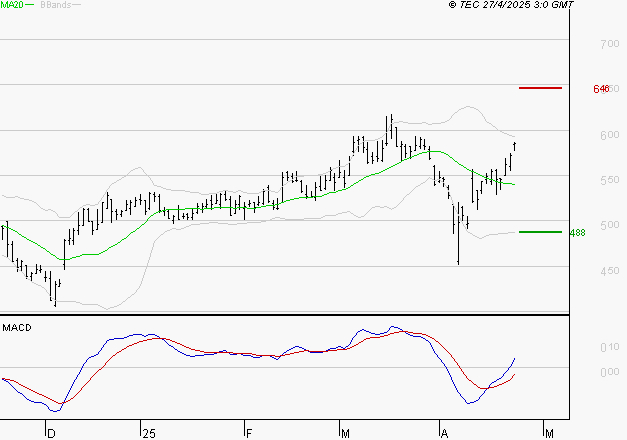Click the MA20 legend label
Image resolution: width=627 pixels, height=440 pixels.
tap(11, 6)
